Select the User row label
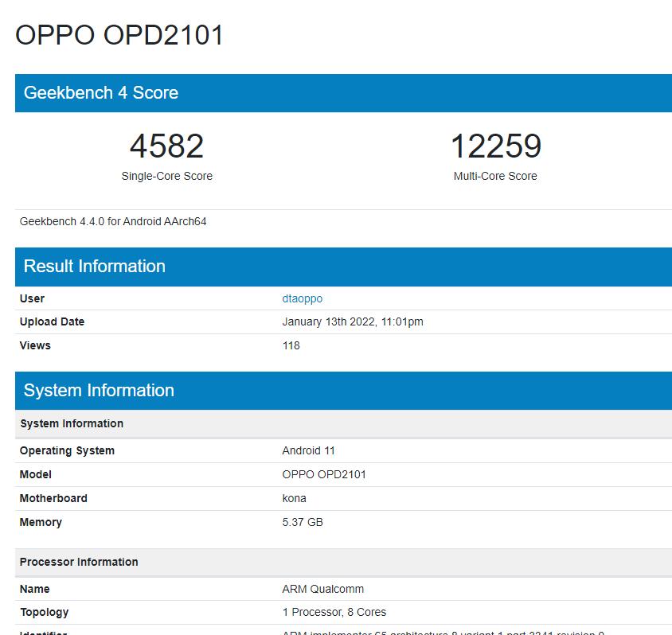Screen dimensions: 672x635 [x=32, y=298]
